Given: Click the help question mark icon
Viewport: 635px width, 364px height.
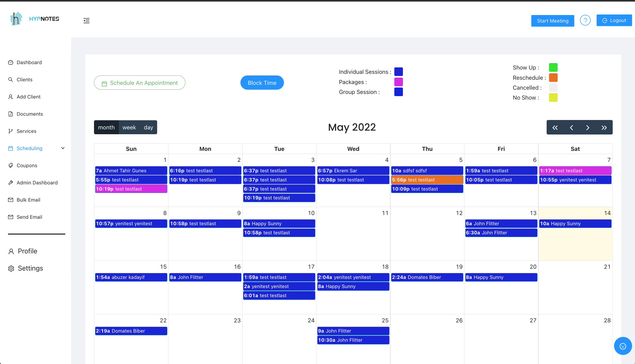Looking at the screenshot, I should click(x=585, y=20).
